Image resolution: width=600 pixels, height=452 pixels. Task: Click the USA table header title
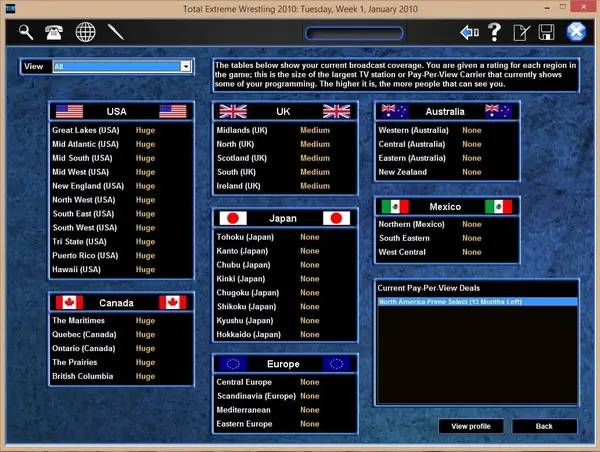point(116,111)
